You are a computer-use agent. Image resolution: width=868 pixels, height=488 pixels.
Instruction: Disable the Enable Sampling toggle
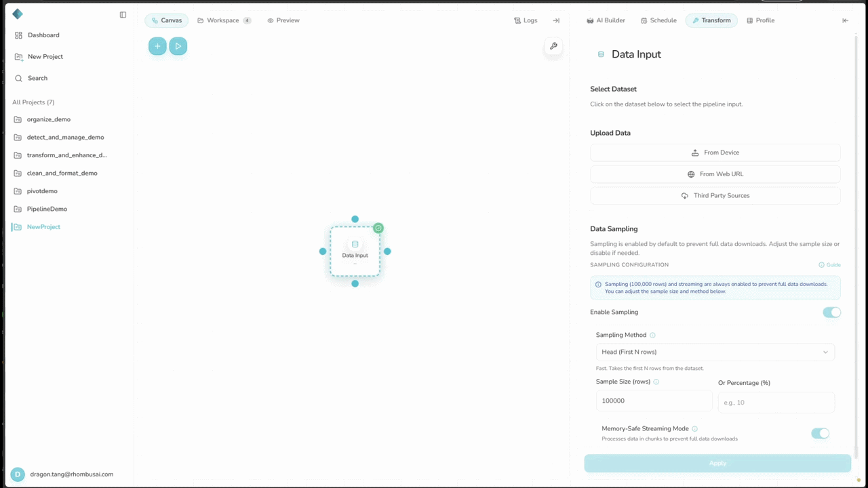coord(831,312)
